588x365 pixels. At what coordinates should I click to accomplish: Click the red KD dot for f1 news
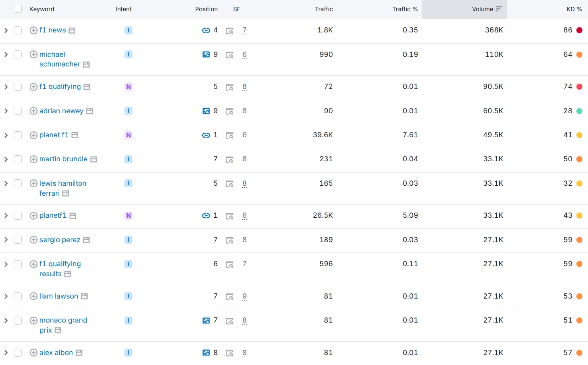[579, 30]
